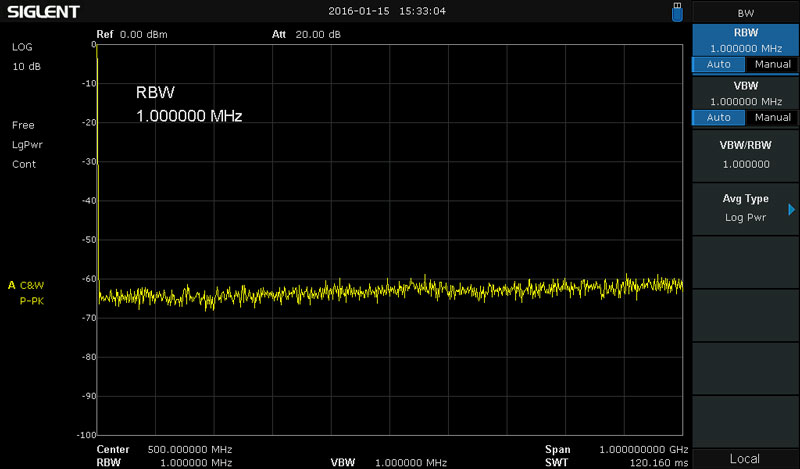Switch VBW to Manual mode

772,117
